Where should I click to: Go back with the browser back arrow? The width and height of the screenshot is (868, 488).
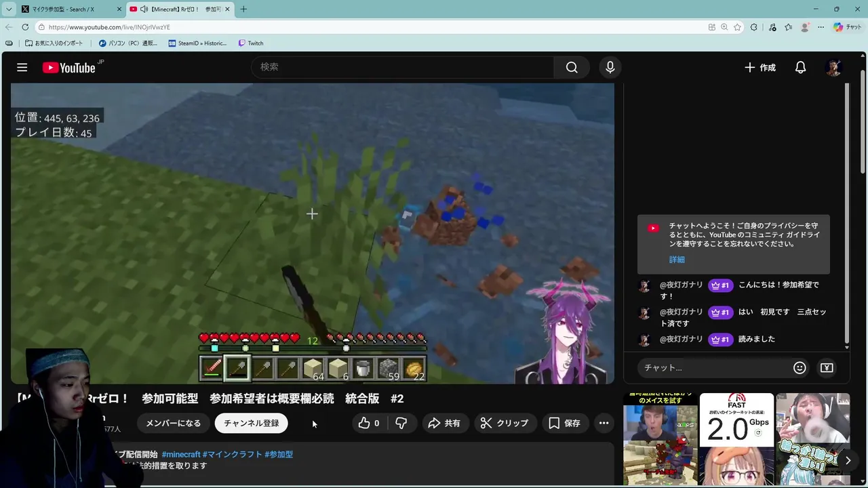pos(9,27)
